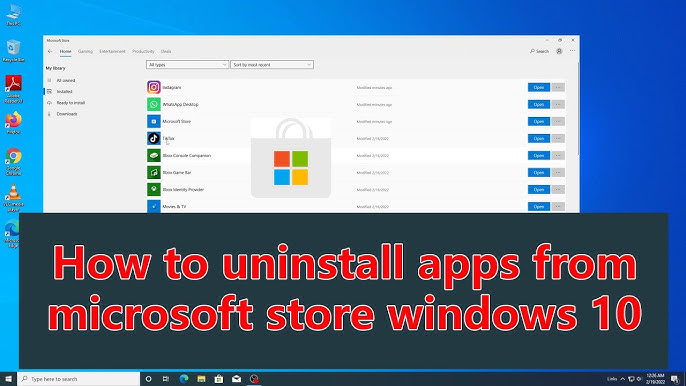The width and height of the screenshot is (686, 386).
Task: Click Open for Xbox Console Companion
Action: tap(539, 156)
